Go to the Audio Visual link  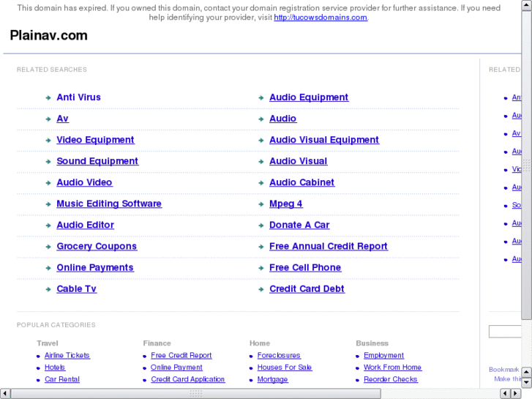coord(299,161)
